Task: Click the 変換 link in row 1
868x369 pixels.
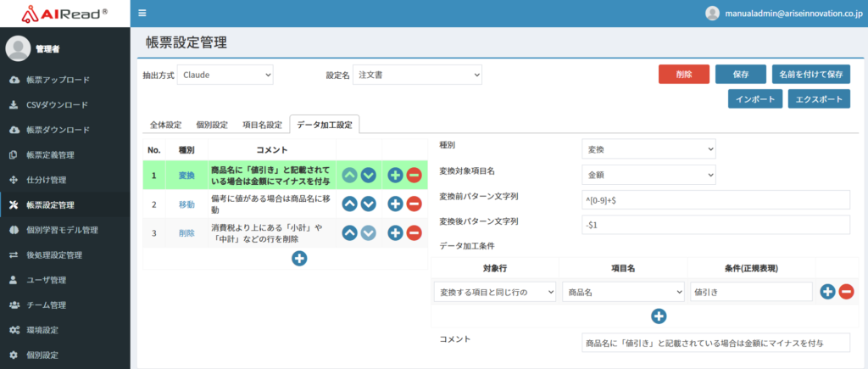Action: tap(186, 176)
